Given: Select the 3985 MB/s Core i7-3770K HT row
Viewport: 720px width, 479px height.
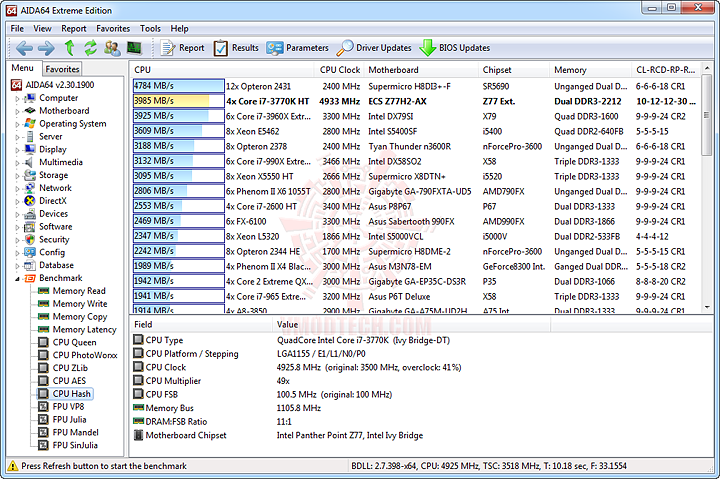Looking at the screenshot, I should [x=416, y=101].
